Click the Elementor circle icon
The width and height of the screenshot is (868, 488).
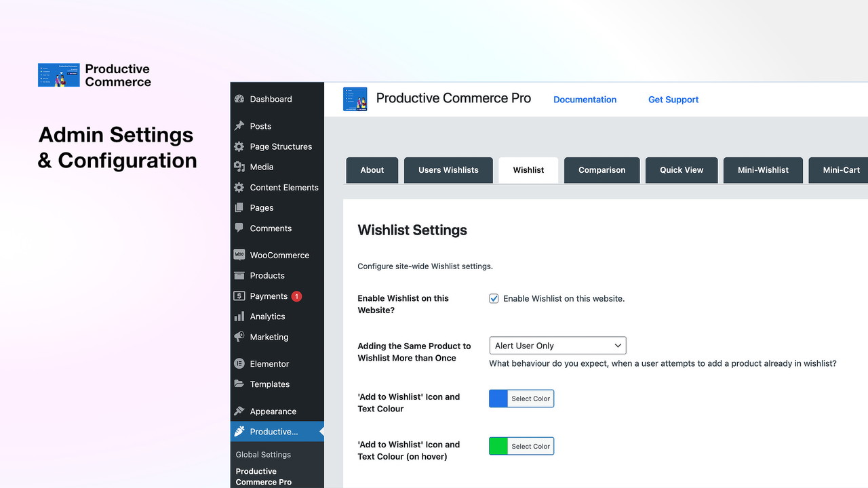[x=239, y=364]
